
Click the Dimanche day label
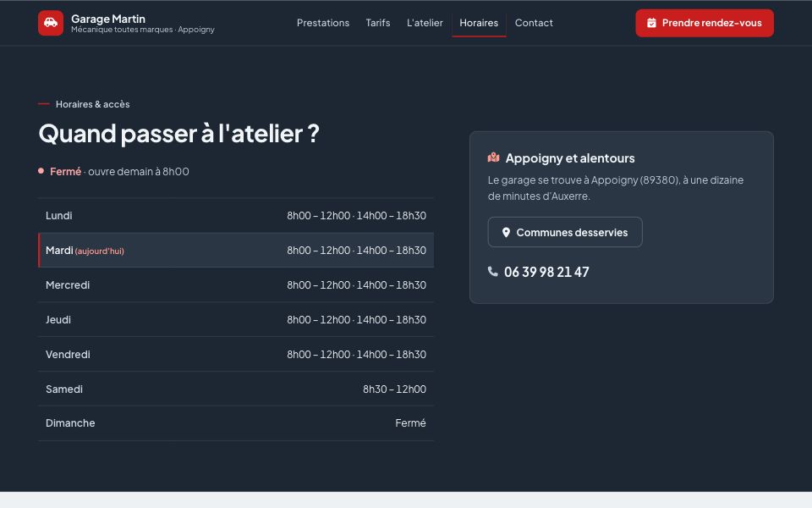[70, 423]
